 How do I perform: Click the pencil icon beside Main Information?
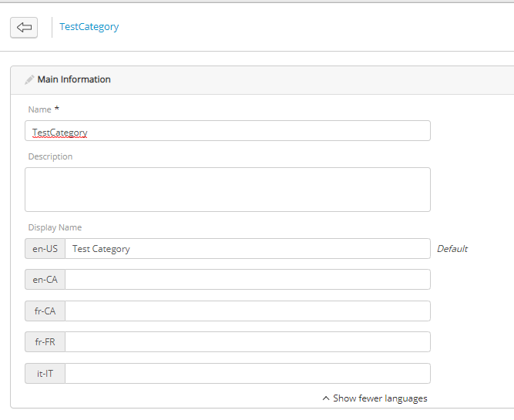pyautogui.click(x=29, y=79)
